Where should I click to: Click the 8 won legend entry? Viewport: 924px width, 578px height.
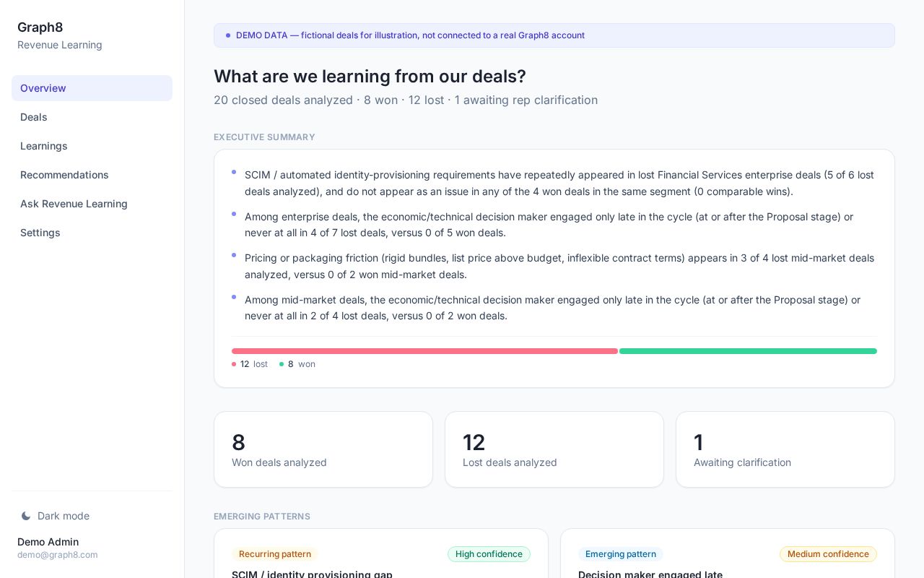297,364
